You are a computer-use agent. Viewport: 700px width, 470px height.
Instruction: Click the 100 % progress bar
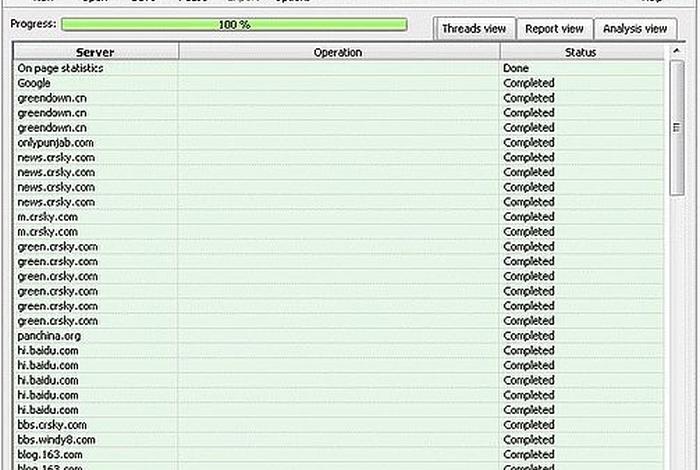click(x=234, y=25)
